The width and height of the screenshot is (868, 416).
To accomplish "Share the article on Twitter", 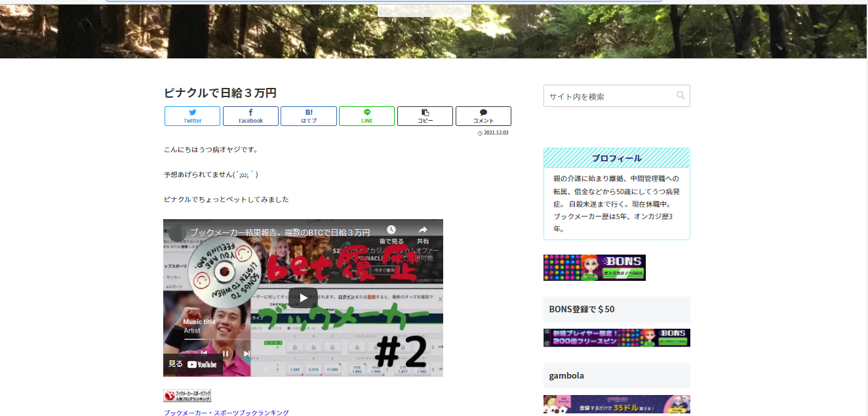I will 191,115.
